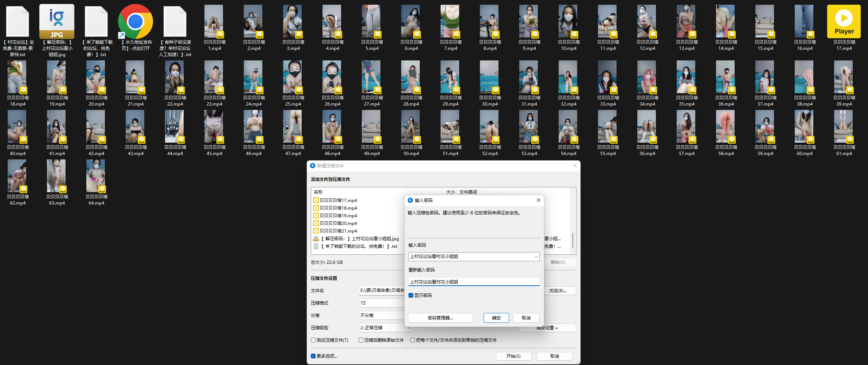Click the 文件路径 column header
868x365 pixels.
point(510,192)
